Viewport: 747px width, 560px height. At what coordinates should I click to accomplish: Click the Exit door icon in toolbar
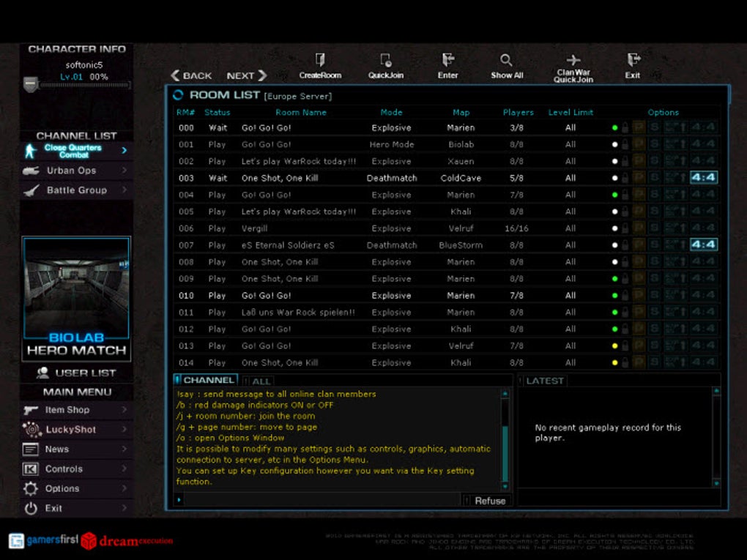pos(633,60)
